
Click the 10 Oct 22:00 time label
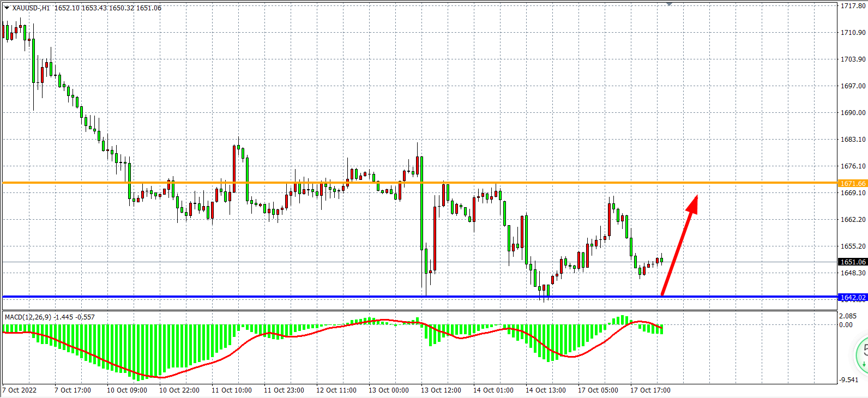[x=179, y=390]
